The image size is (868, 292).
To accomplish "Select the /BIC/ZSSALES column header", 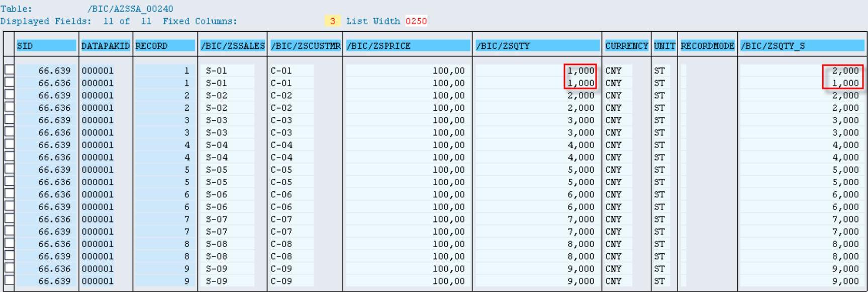I will (232, 46).
